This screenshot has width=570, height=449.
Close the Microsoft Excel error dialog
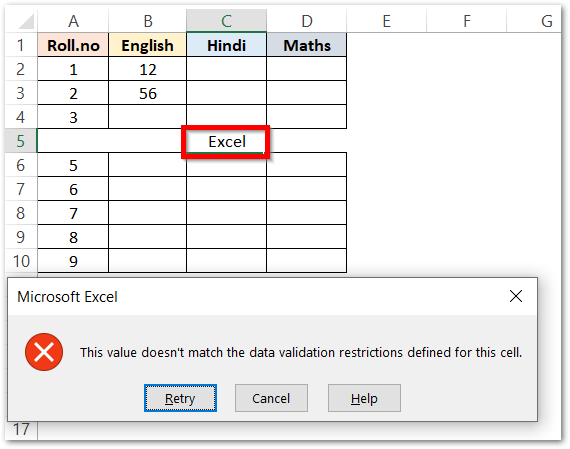point(516,296)
